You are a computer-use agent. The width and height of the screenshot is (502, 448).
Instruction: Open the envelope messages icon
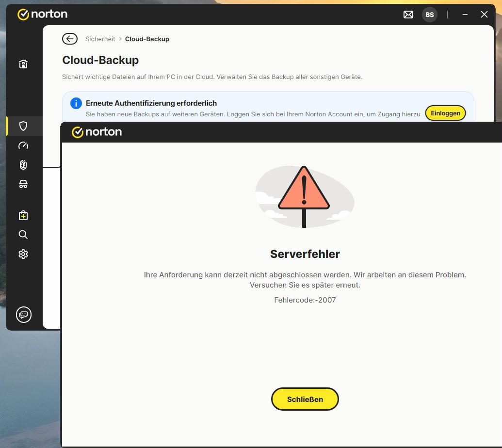408,15
